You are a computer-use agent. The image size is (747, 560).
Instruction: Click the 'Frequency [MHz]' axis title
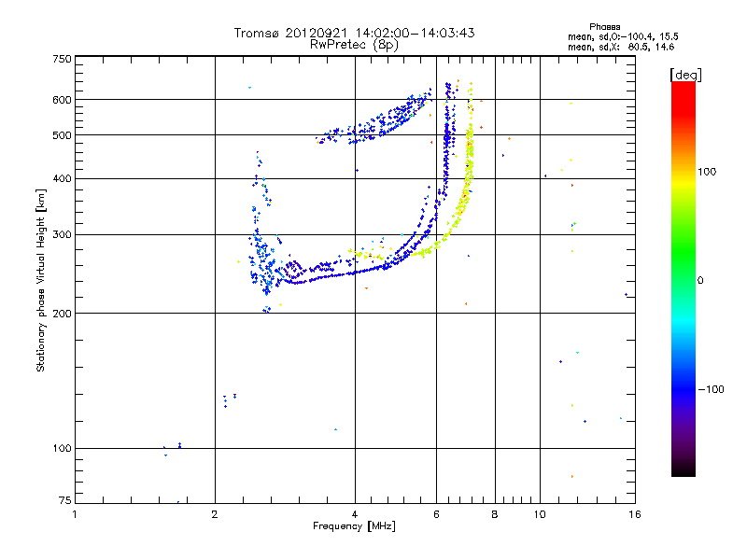tap(354, 526)
